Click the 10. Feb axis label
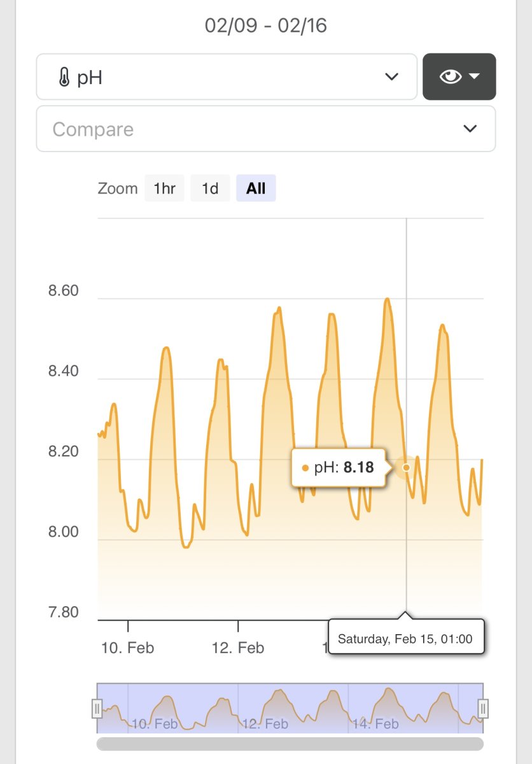 127,648
